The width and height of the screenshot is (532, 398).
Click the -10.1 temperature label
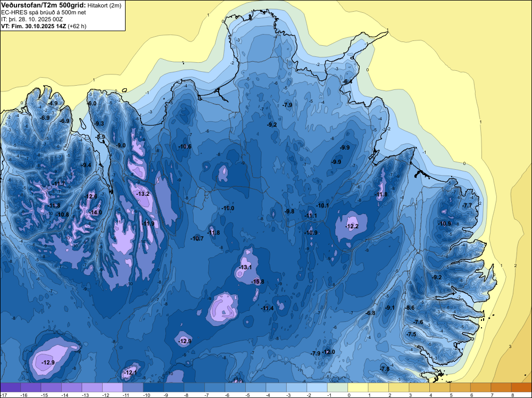pos(322,205)
